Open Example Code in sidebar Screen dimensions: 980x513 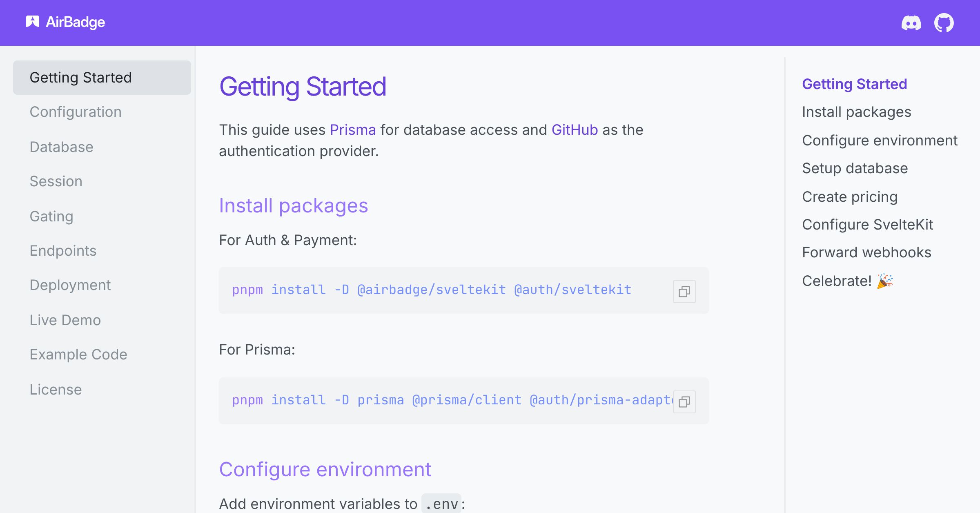78,355
